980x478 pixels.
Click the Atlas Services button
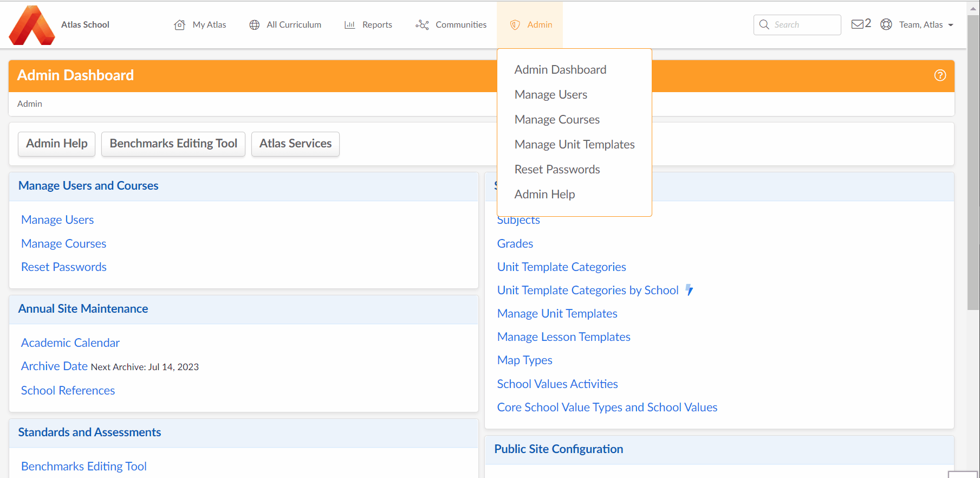point(295,144)
